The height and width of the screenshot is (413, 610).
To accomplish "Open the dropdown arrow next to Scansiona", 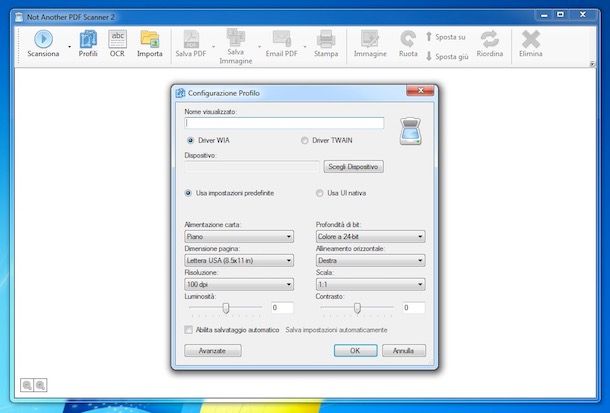I will (x=70, y=47).
